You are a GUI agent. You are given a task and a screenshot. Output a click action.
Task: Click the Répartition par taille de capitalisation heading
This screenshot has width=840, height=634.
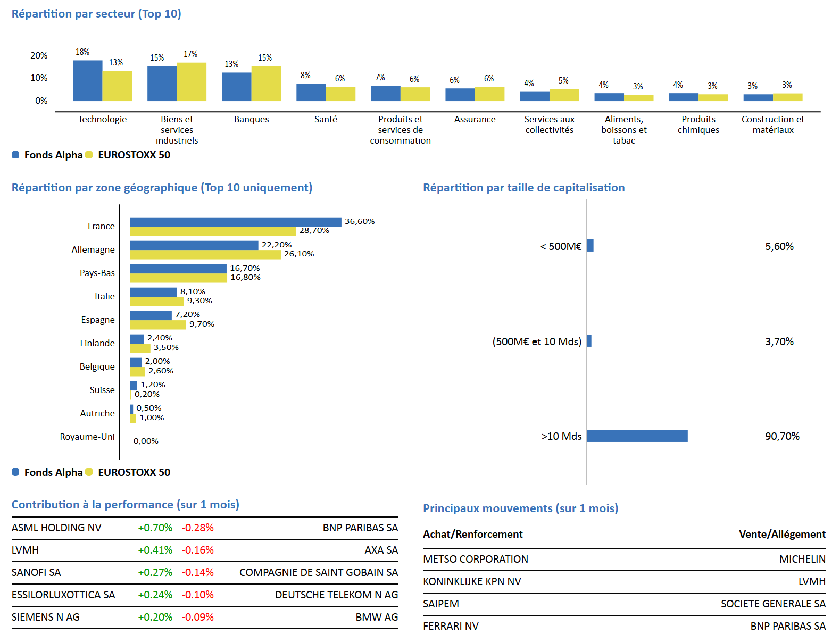[524, 188]
